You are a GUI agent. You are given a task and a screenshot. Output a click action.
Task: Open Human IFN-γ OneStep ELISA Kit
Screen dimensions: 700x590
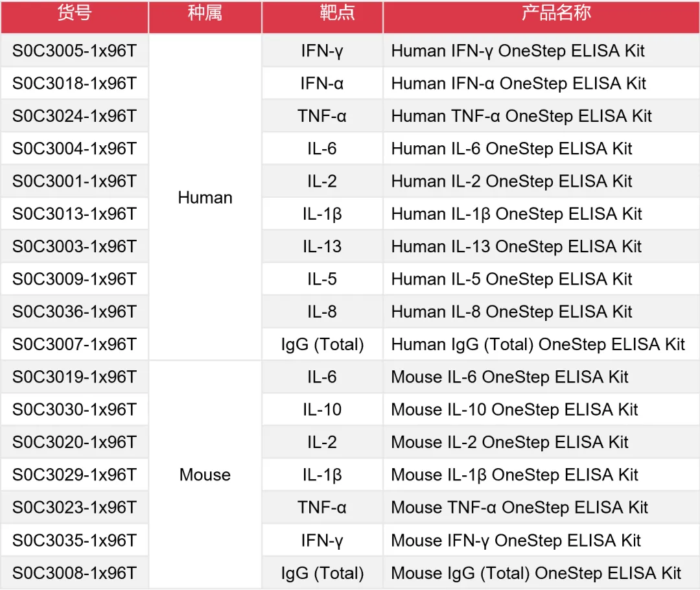point(518,51)
